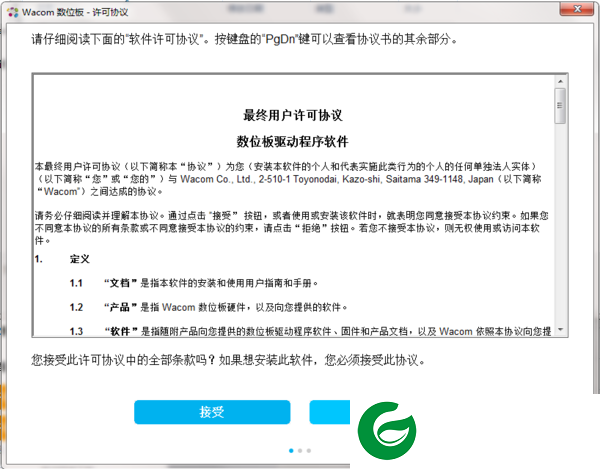
Task: Click the Wacom logo icon in title bar
Action: 13,12
